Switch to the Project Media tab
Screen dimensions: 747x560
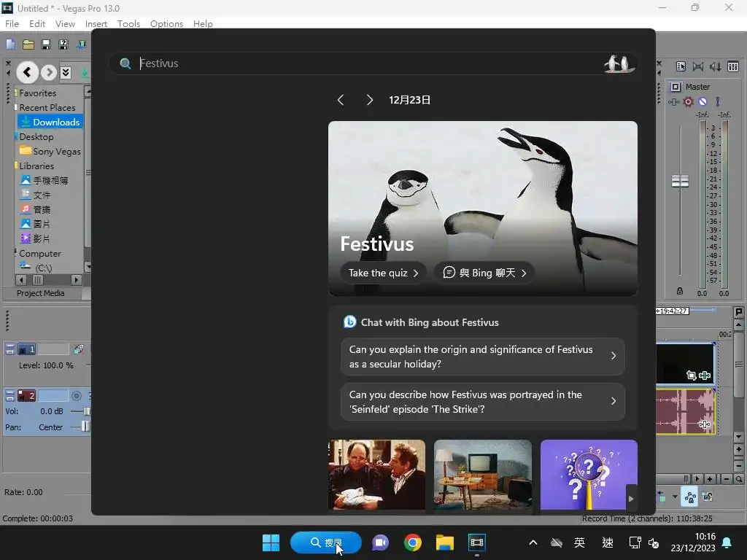(41, 293)
